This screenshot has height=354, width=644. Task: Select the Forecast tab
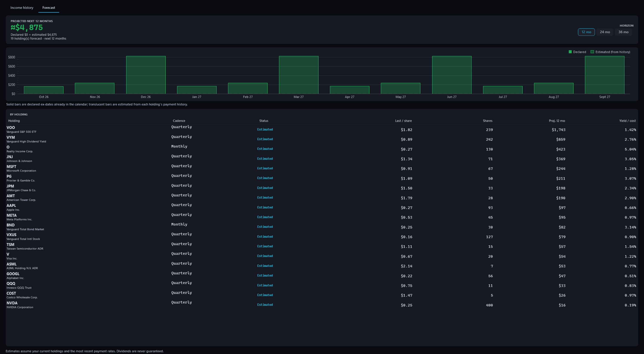[49, 8]
